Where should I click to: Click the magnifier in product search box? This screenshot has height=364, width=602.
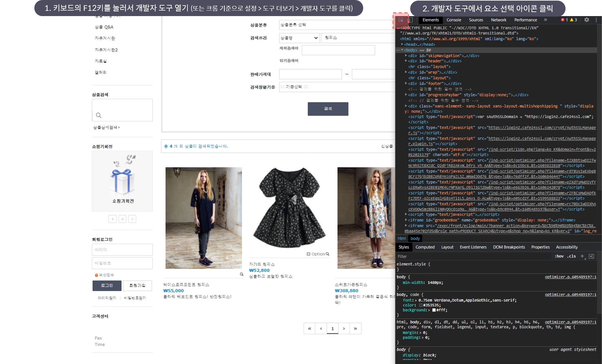point(99,115)
